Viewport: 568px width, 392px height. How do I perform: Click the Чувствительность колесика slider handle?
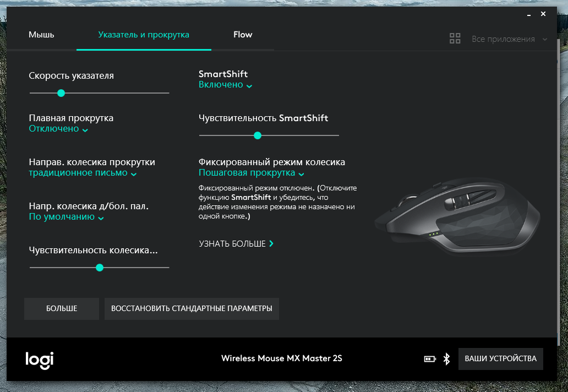point(100,268)
